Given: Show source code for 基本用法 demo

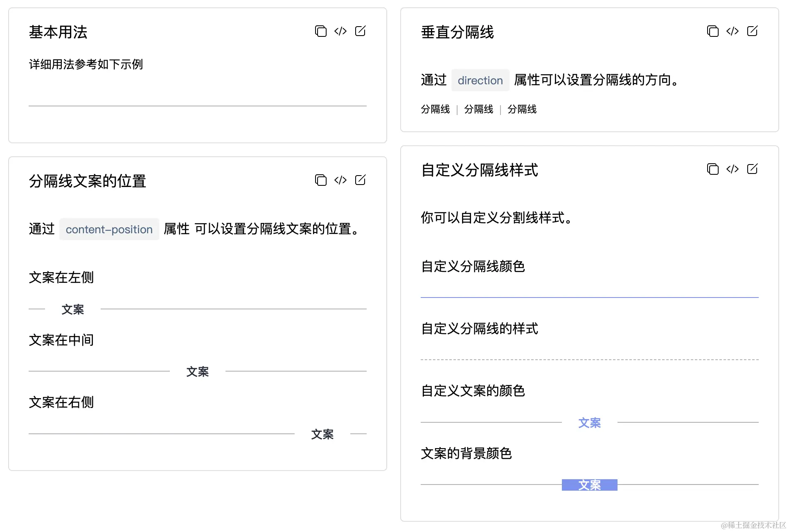Looking at the screenshot, I should [x=340, y=31].
